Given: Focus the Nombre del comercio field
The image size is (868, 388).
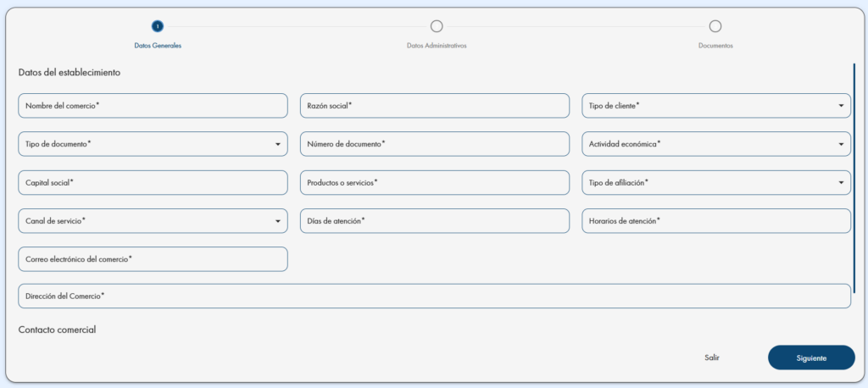Looking at the screenshot, I should pos(153,106).
